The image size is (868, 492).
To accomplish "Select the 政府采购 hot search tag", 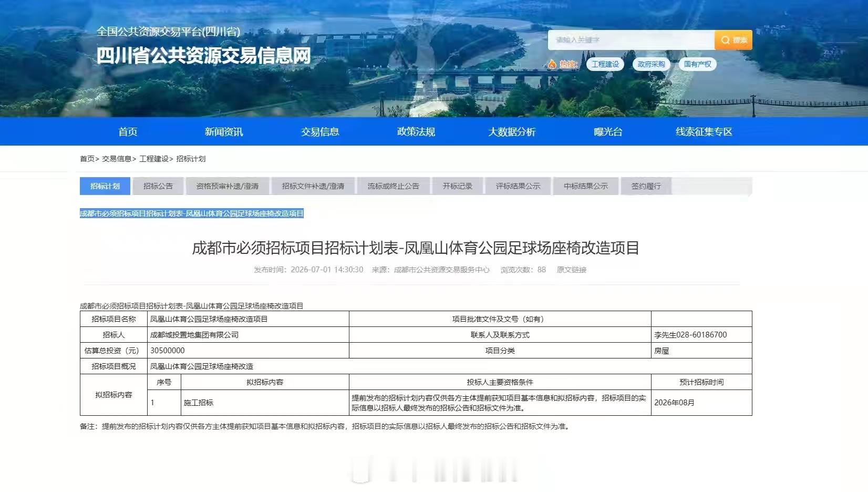I will tap(652, 64).
